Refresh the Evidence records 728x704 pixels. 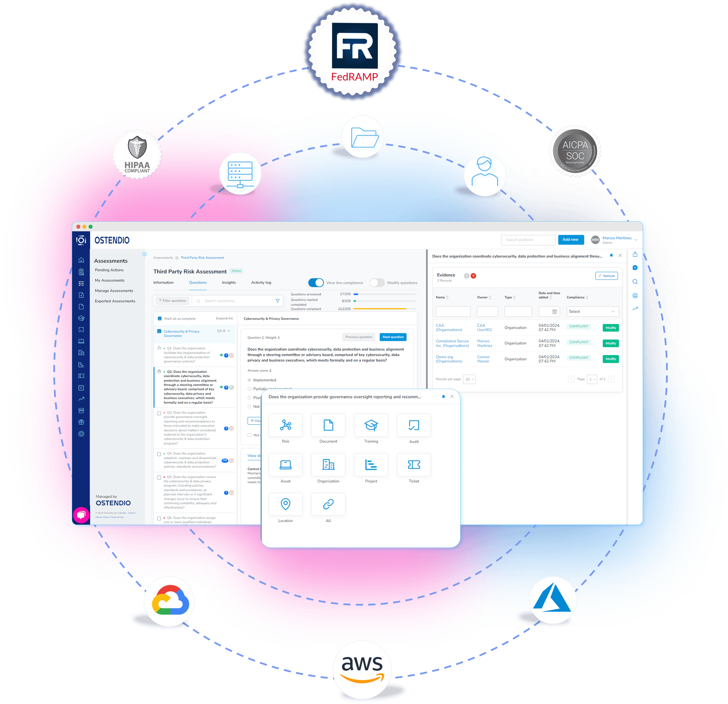coord(606,276)
